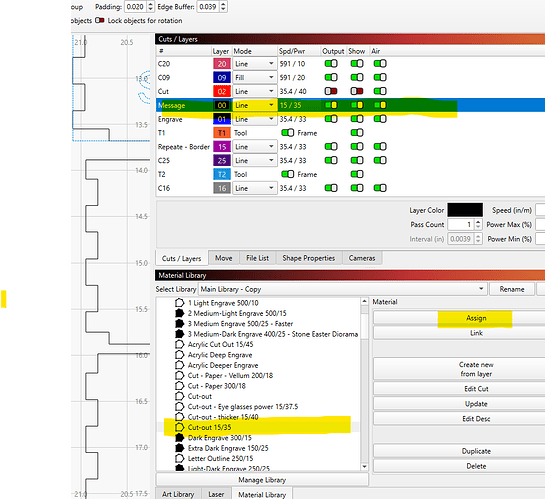This screenshot has height=499, width=545.
Task: Click the Assign material button
Action: coord(476,318)
